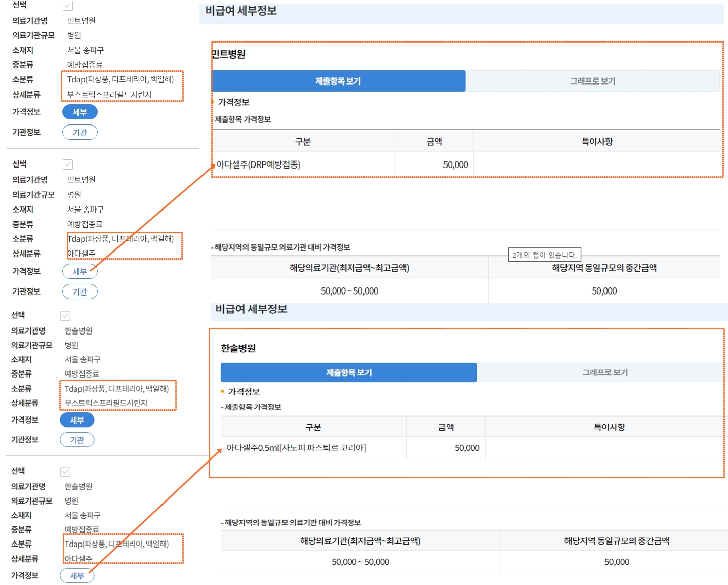The image size is (728, 585).
Task: Click the 2개의 탭이 있습니다 tooltip box
Action: [x=544, y=255]
